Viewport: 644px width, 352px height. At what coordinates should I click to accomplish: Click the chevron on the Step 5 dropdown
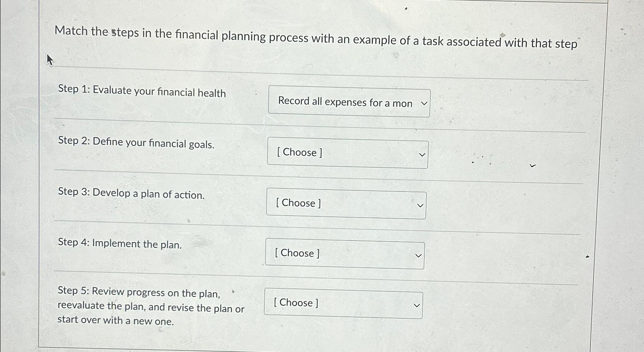pyautogui.click(x=416, y=305)
